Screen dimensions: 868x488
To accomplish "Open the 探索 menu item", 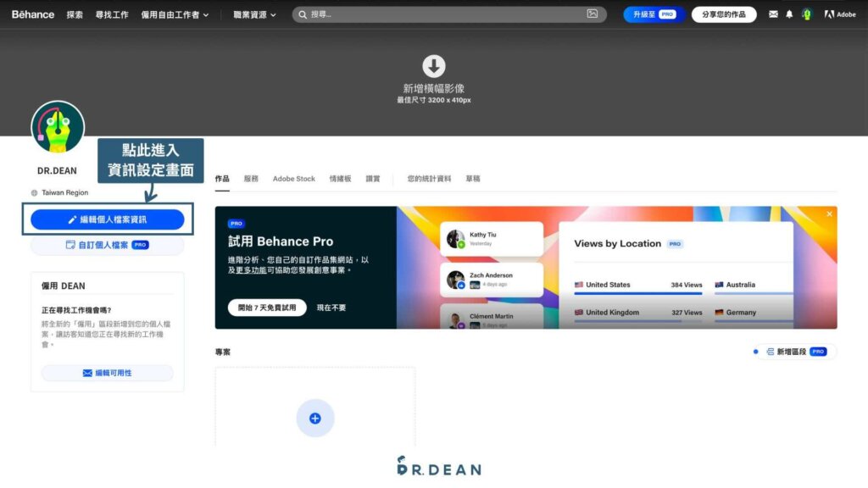I will [75, 14].
